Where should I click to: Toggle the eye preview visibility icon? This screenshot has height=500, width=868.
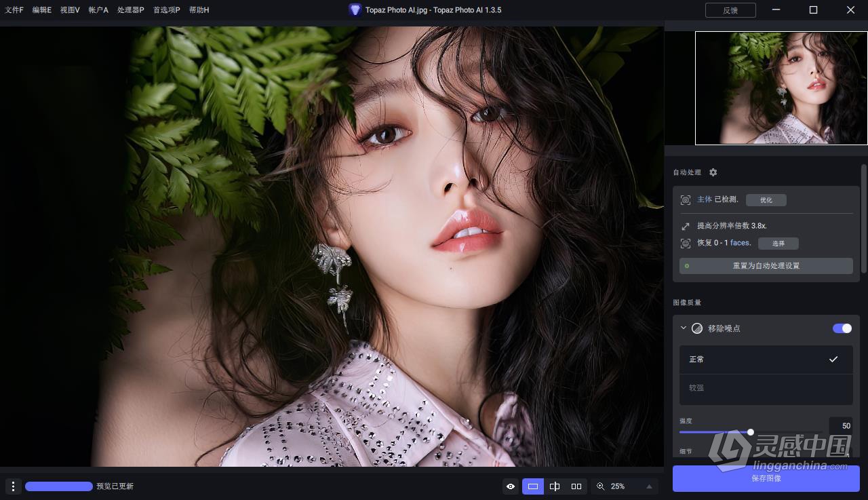[511, 486]
